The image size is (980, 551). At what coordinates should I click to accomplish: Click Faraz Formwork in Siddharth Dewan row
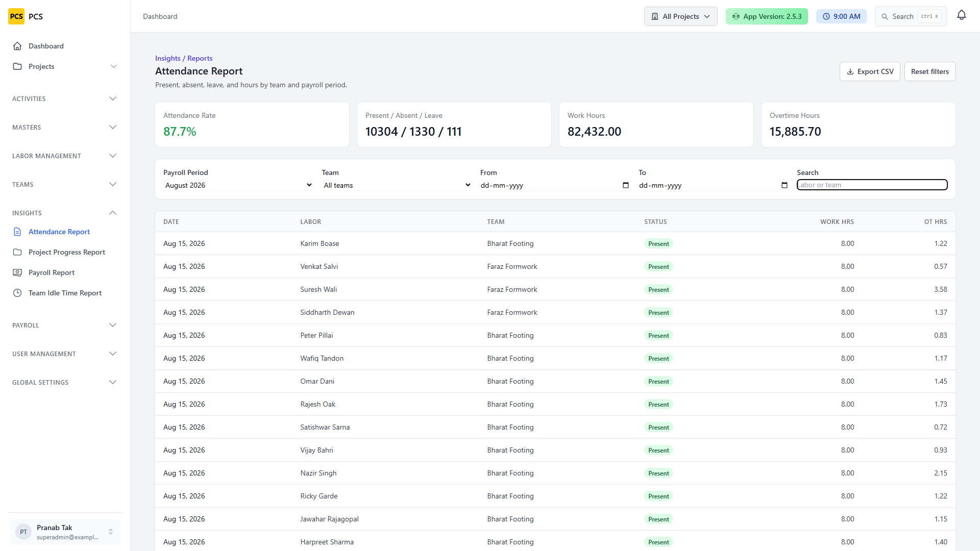coord(512,312)
